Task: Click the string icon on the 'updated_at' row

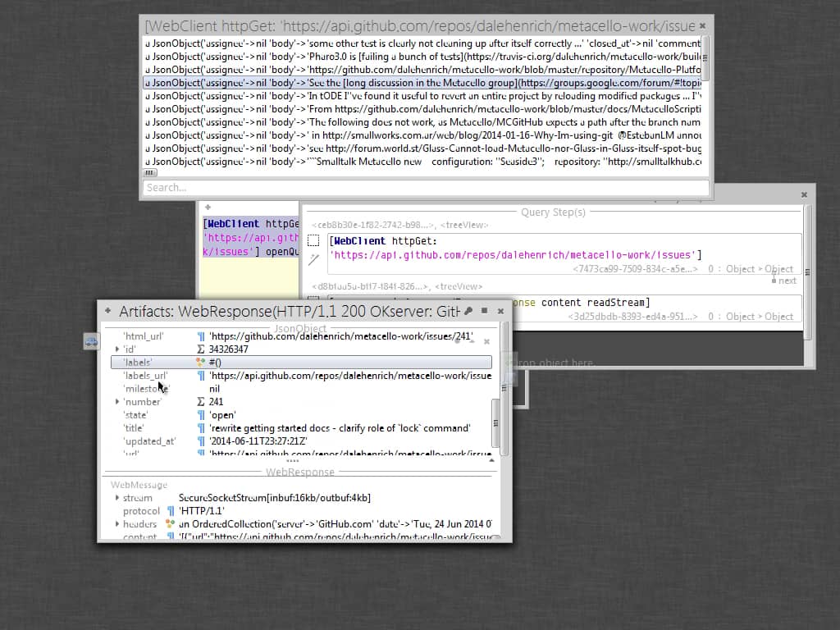Action: click(x=200, y=441)
